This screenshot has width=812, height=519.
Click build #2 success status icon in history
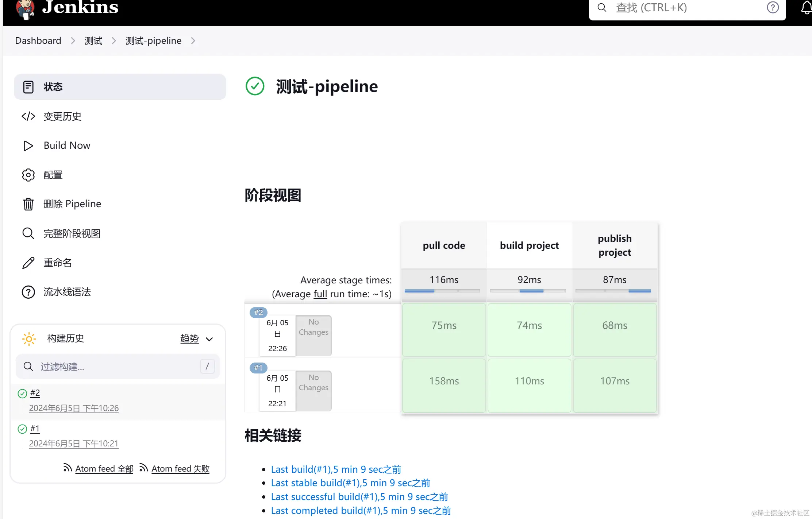click(22, 393)
